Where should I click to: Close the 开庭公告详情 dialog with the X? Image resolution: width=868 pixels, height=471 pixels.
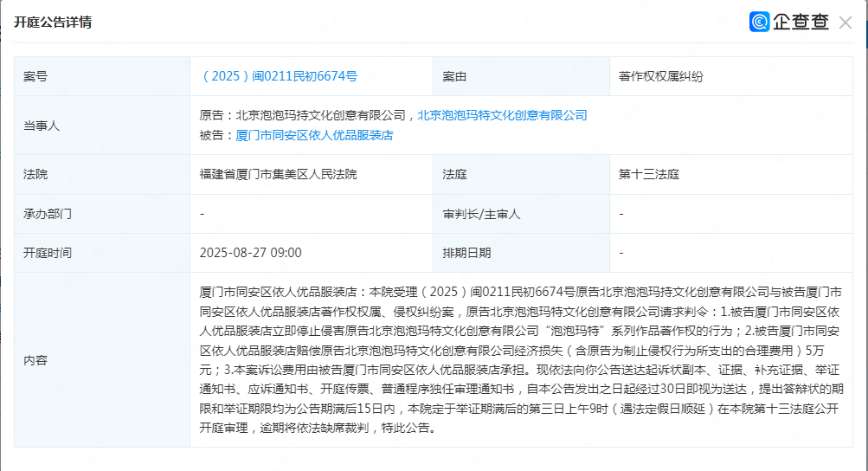pos(845,23)
